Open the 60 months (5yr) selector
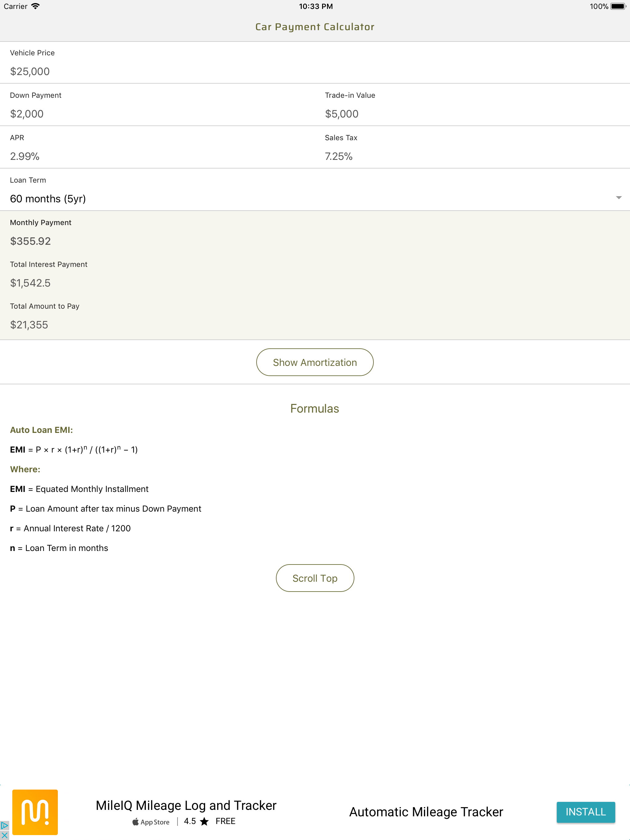Viewport: 630px width, 840px height. click(x=48, y=199)
